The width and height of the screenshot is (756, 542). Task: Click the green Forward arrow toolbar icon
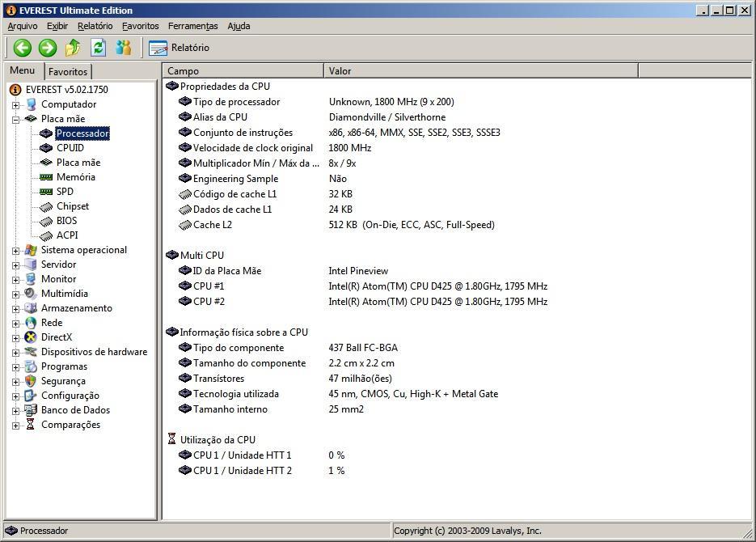47,48
